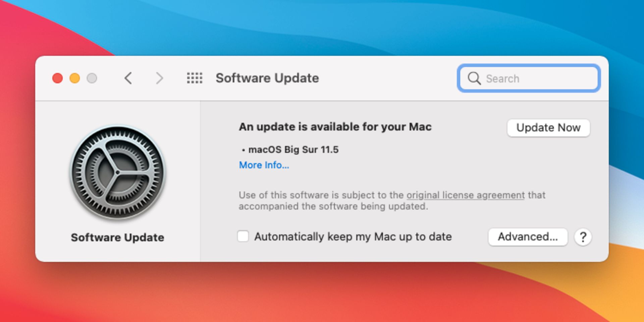Open help with the question mark button

pyautogui.click(x=583, y=237)
